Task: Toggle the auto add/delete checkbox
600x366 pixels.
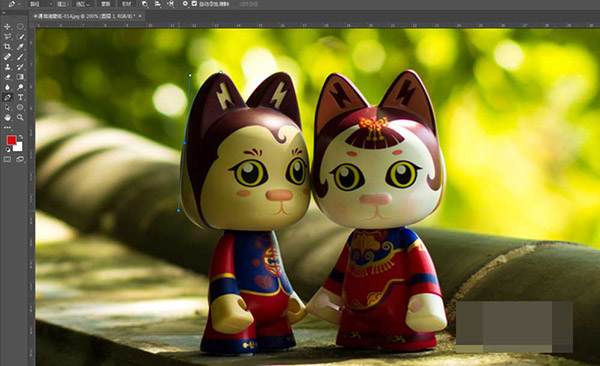Action: (x=194, y=4)
